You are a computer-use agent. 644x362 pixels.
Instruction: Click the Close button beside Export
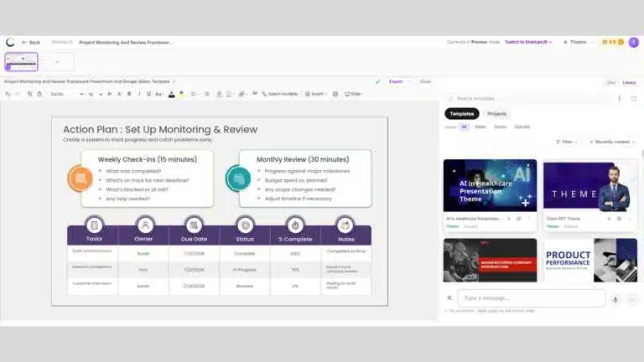tap(425, 81)
